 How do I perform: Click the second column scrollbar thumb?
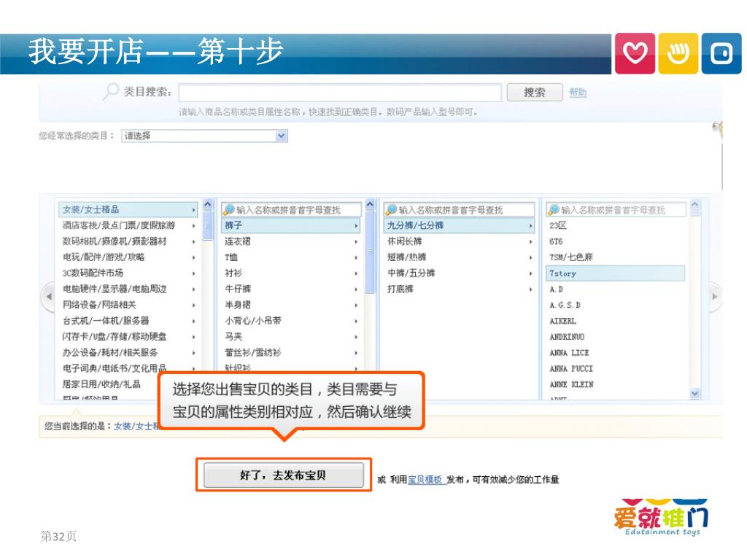370,252
